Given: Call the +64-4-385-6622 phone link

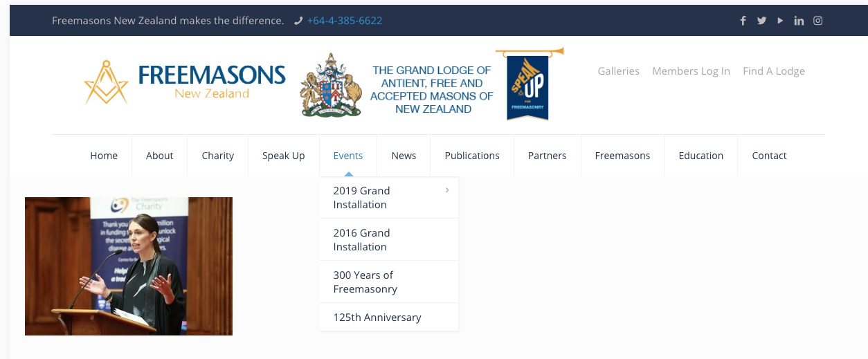Looking at the screenshot, I should pos(345,21).
